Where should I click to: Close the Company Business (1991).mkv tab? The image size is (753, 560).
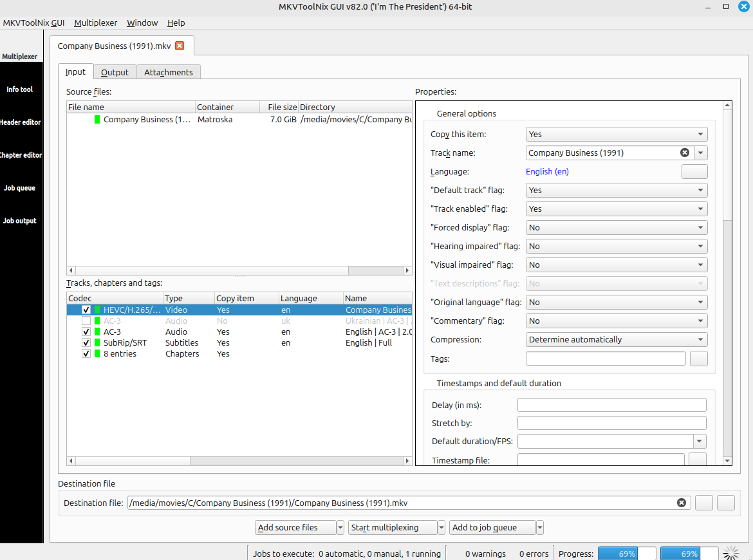[180, 46]
